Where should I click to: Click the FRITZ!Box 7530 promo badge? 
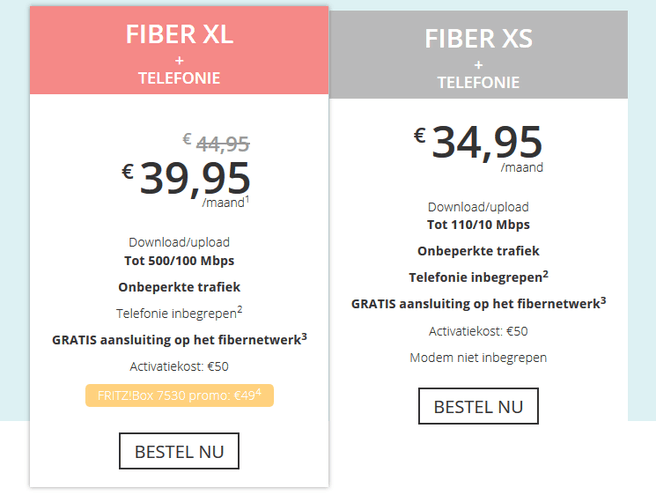[179, 395]
